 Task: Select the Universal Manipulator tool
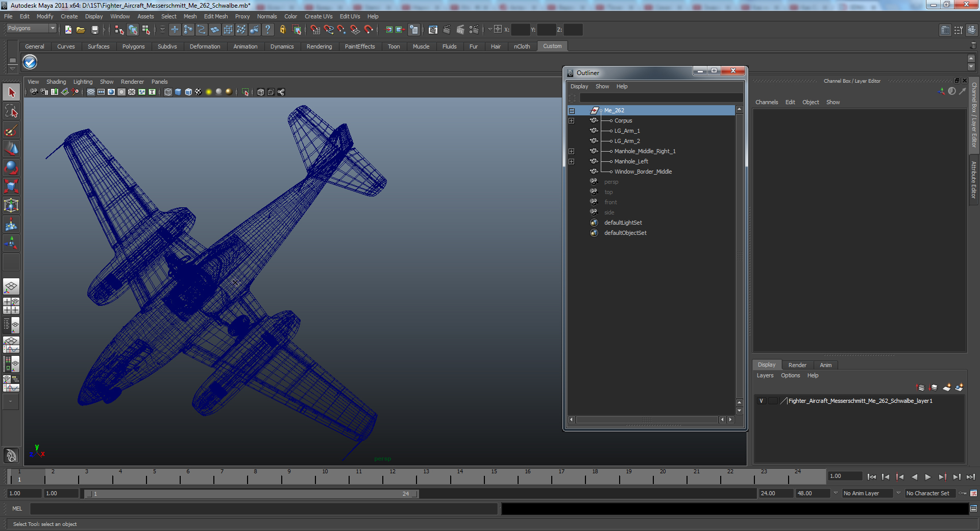(11, 205)
